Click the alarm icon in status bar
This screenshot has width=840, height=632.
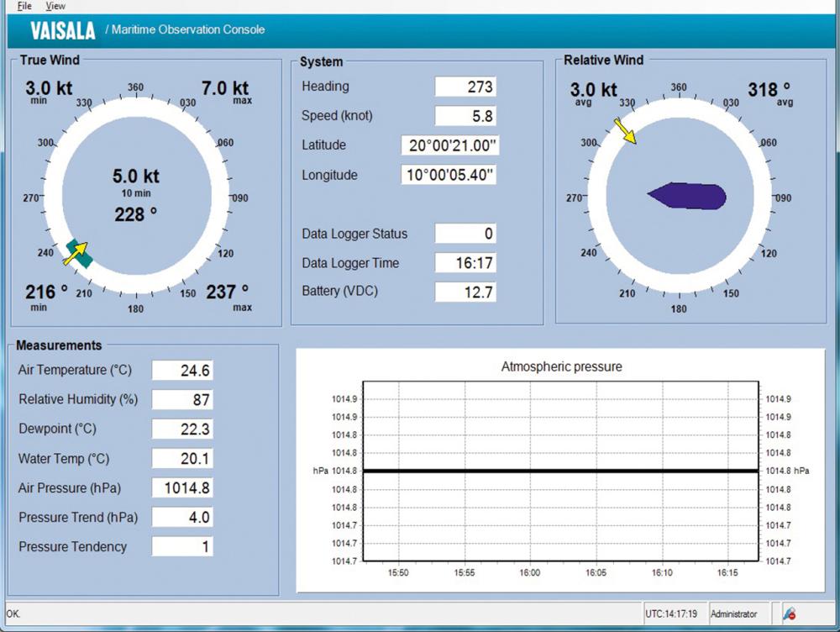pos(789,614)
